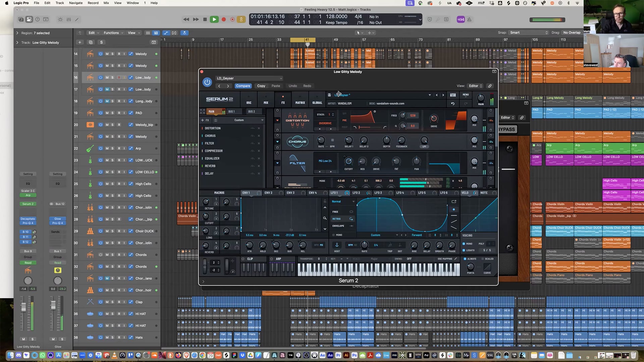Viewport: 644px width, 362px height.
Task: Record-enable the Clap track
Action: pyautogui.click(x=119, y=302)
